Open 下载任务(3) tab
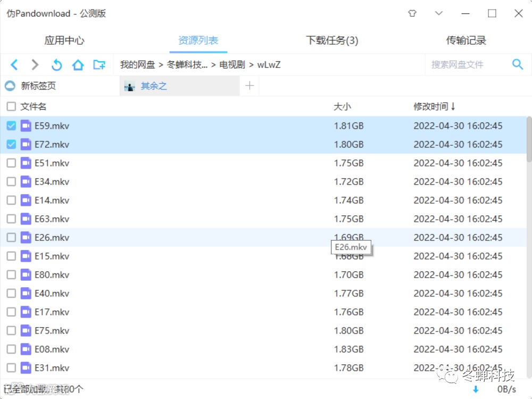 (x=332, y=40)
